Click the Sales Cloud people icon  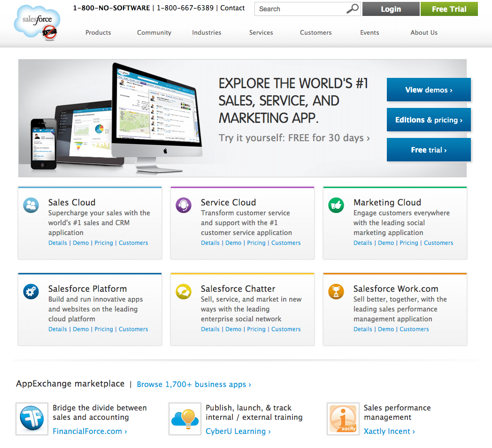click(31, 205)
